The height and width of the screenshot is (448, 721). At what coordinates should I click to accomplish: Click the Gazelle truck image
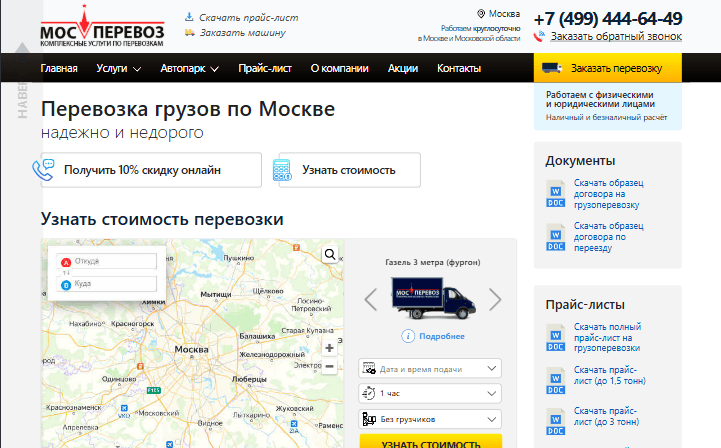click(432, 298)
